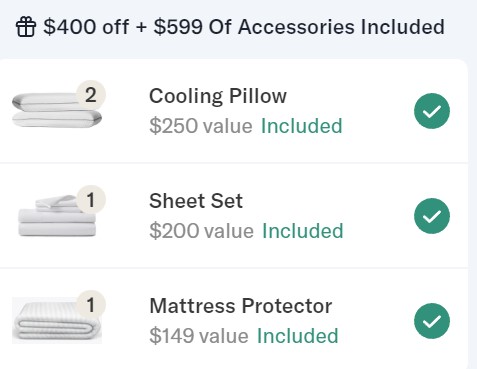Click the quantity badge on Mattress Protector
Image resolution: width=477 pixels, height=369 pixels.
tap(91, 305)
